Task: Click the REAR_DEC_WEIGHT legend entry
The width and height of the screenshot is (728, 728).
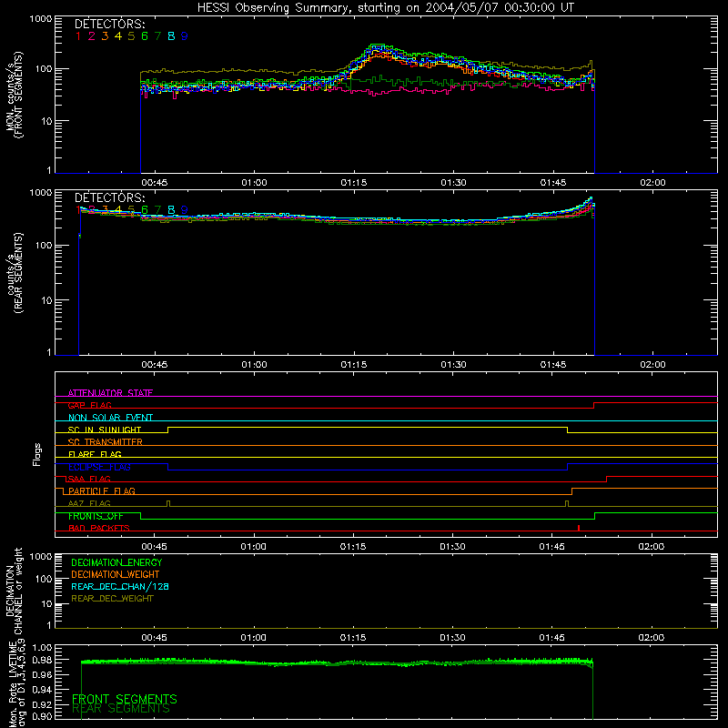Action: point(112,599)
